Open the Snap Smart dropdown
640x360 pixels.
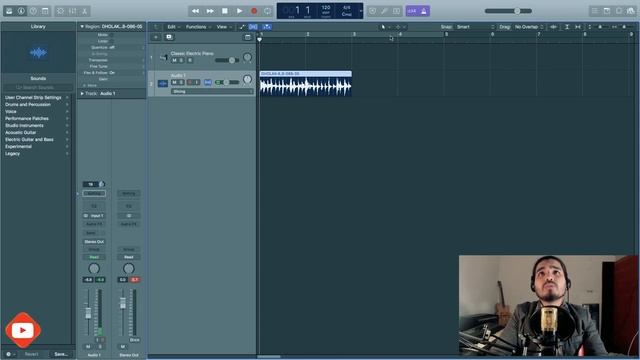[x=475, y=27]
